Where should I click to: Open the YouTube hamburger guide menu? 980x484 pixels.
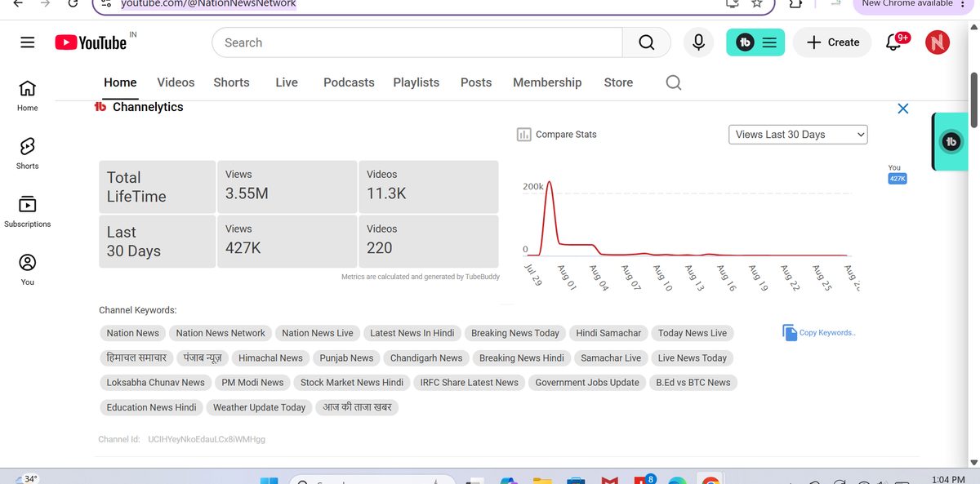tap(28, 42)
